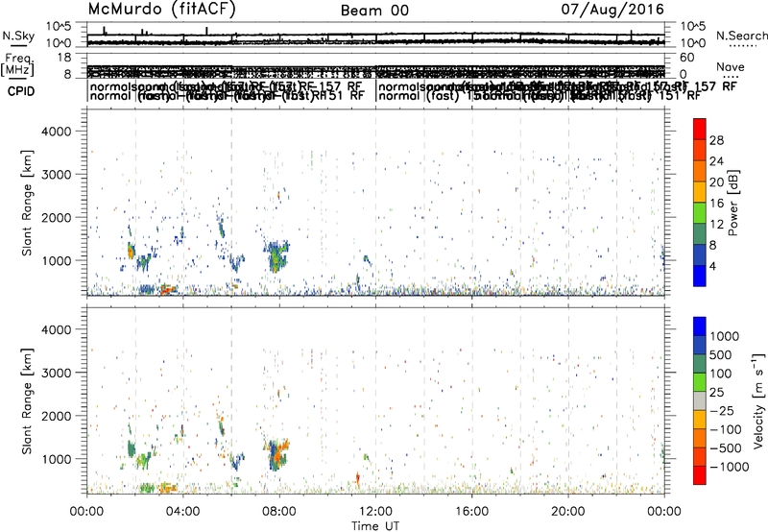Click the 2000 tick in the power panel
768x532 pixels.
[56, 217]
